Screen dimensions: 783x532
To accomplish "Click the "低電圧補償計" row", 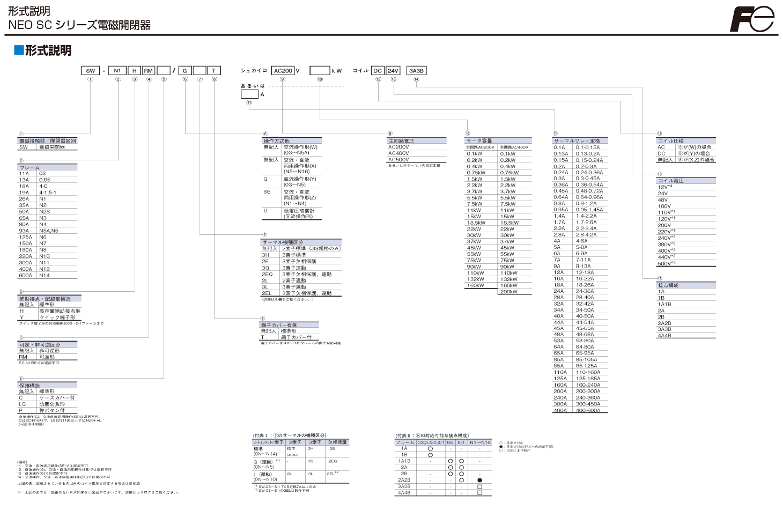I will tap(291, 213).
